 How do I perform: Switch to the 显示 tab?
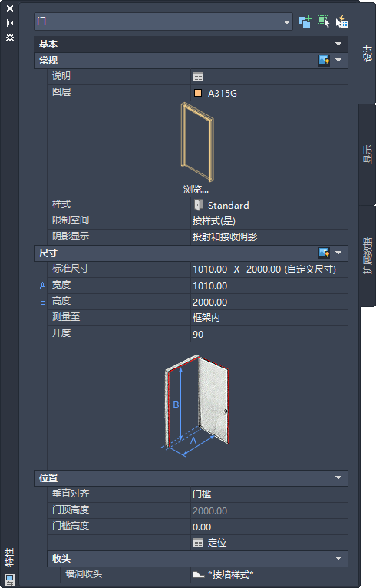point(368,154)
